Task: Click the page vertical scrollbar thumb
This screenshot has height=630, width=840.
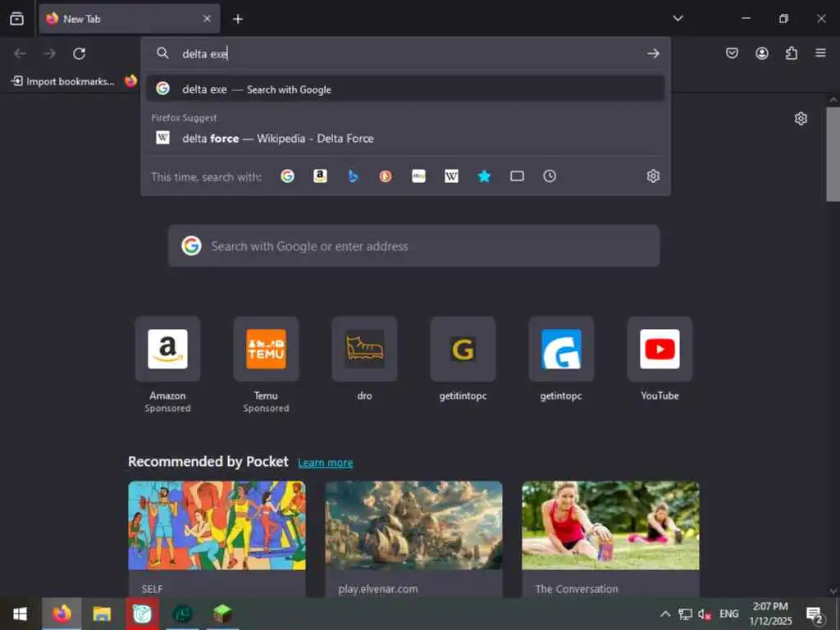Action: 833,154
